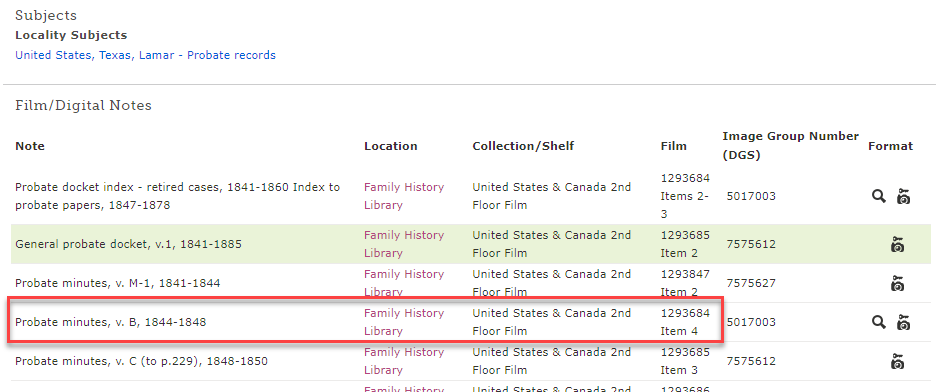
Task: Click the Note column header
Action: [30, 146]
